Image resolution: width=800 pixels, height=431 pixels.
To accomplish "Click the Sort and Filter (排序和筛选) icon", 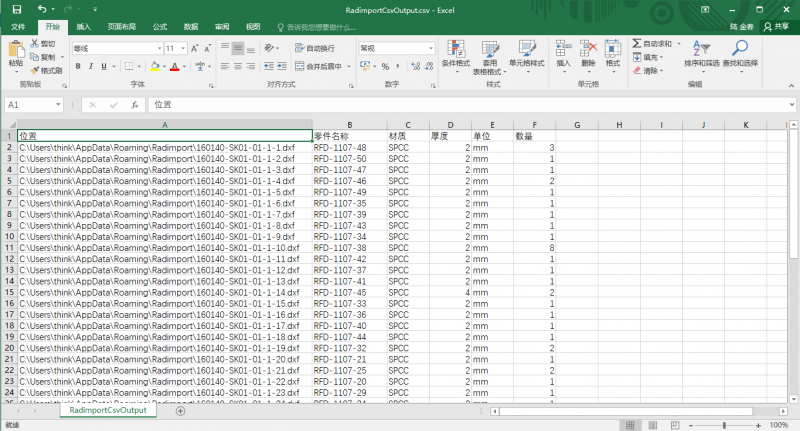I will click(701, 51).
